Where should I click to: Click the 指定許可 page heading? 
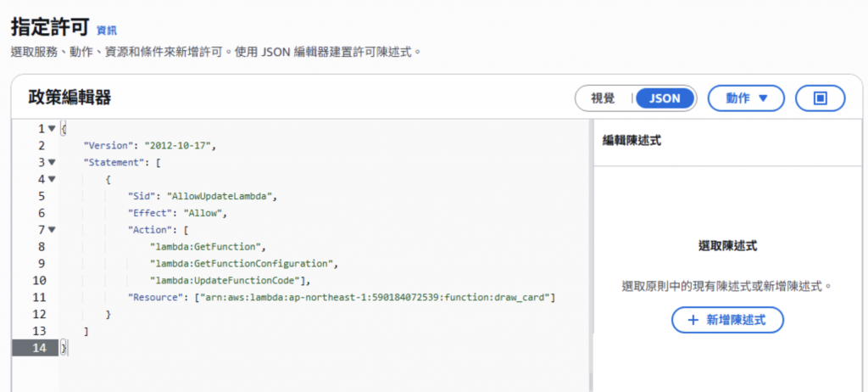coord(50,26)
